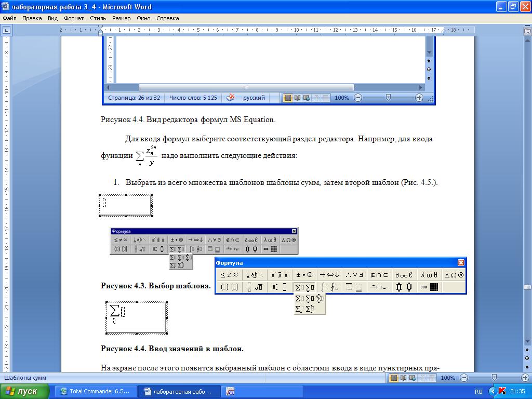Click the zoom in plus button
The height and width of the screenshot is (399, 532).
point(525,378)
